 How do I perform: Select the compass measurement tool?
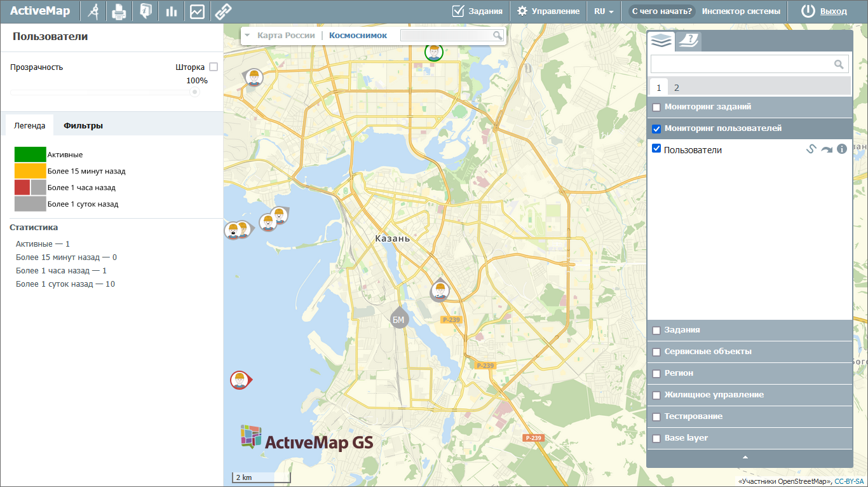click(x=93, y=11)
